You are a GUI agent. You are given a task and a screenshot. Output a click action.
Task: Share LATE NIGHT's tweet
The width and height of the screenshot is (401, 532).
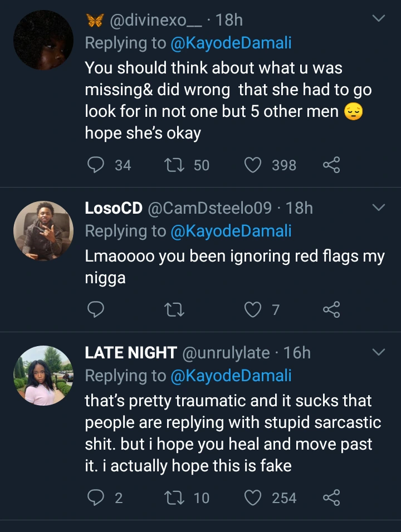tap(331, 497)
